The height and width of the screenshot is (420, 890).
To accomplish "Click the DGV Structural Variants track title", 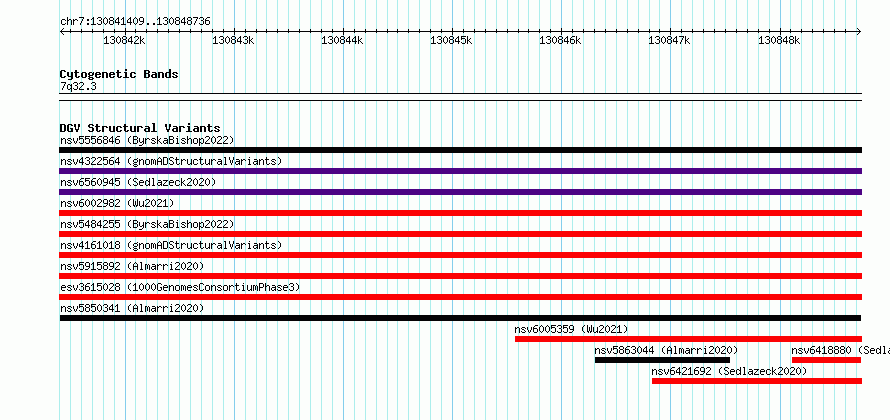I will (x=140, y=128).
